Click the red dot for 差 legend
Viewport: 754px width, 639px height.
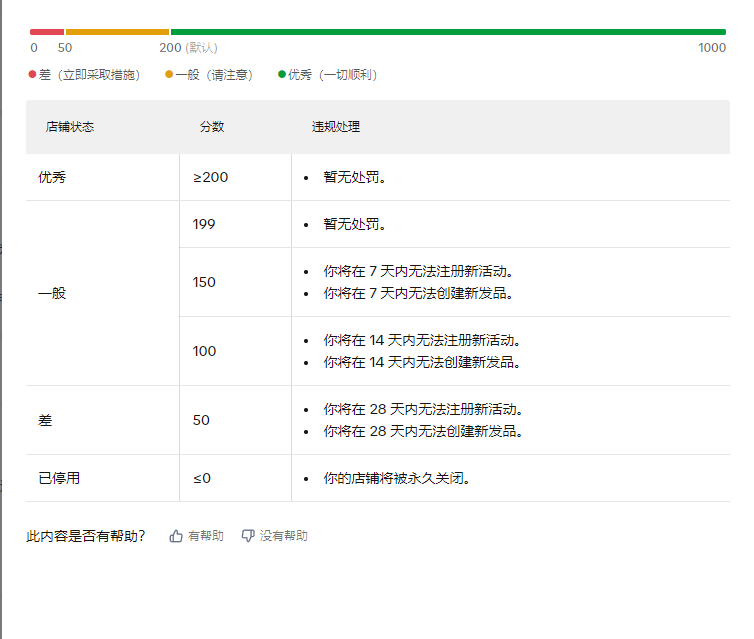(32, 74)
